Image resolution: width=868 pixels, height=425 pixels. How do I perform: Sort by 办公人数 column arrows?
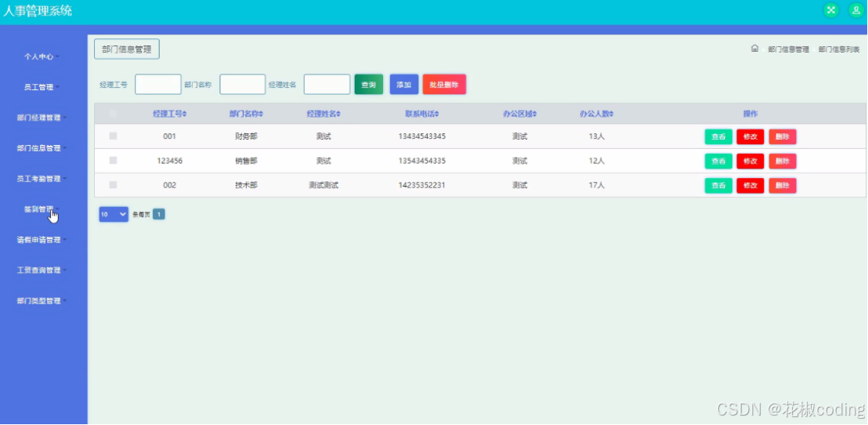click(x=612, y=114)
